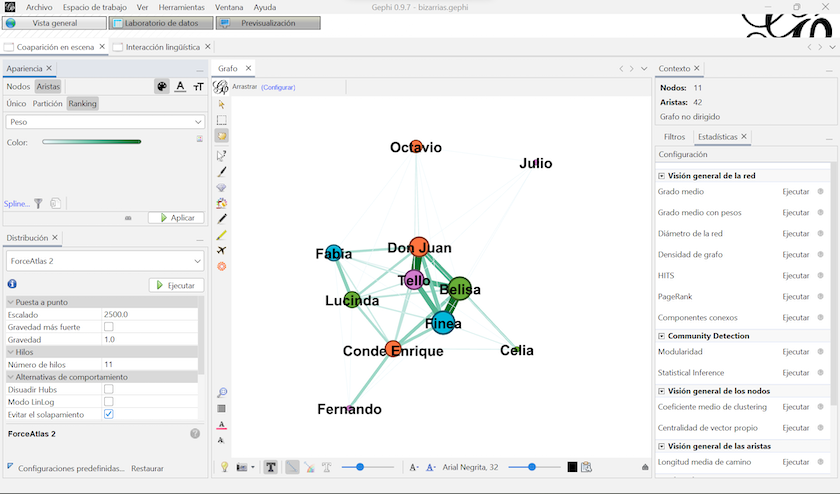Pick the airplane shortest path tool
This screenshot has width=840, height=494.
click(x=222, y=249)
